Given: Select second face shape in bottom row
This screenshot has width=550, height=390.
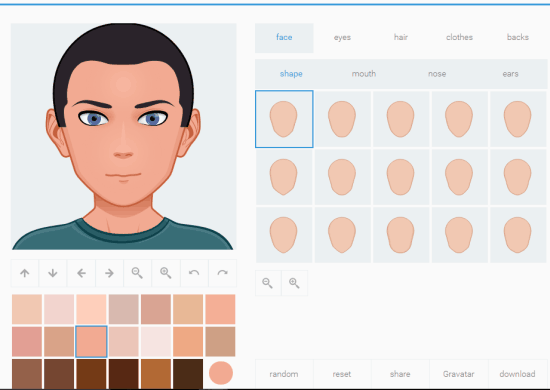Looking at the screenshot, I should pos(342,235).
